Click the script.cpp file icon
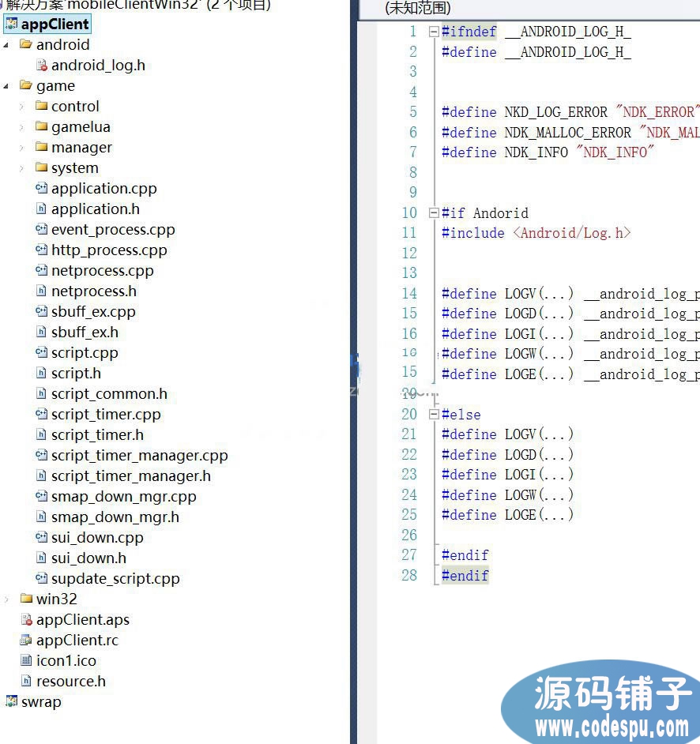 pyautogui.click(x=41, y=352)
